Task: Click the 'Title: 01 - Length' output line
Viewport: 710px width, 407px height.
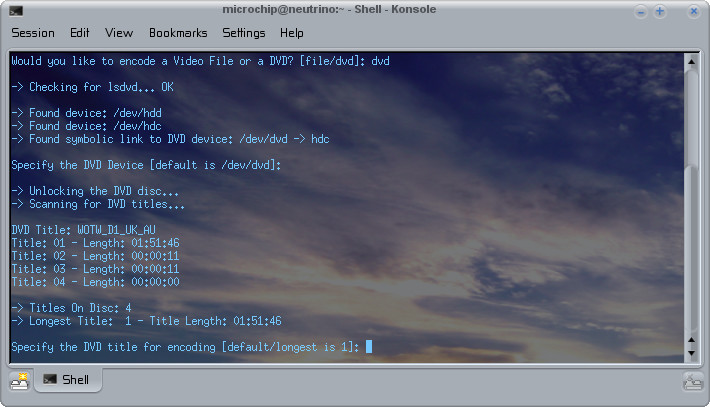Action: (x=95, y=243)
